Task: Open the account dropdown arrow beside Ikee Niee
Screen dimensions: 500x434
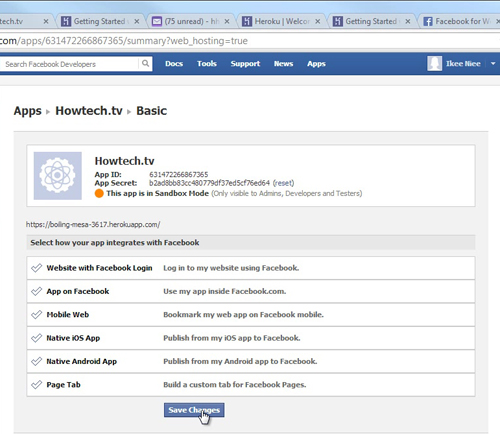Action: (493, 63)
